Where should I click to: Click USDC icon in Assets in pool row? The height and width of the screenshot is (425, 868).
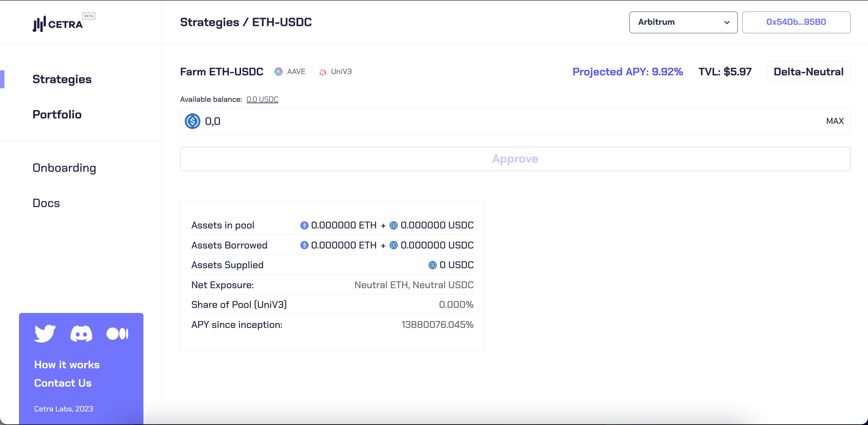pos(394,225)
